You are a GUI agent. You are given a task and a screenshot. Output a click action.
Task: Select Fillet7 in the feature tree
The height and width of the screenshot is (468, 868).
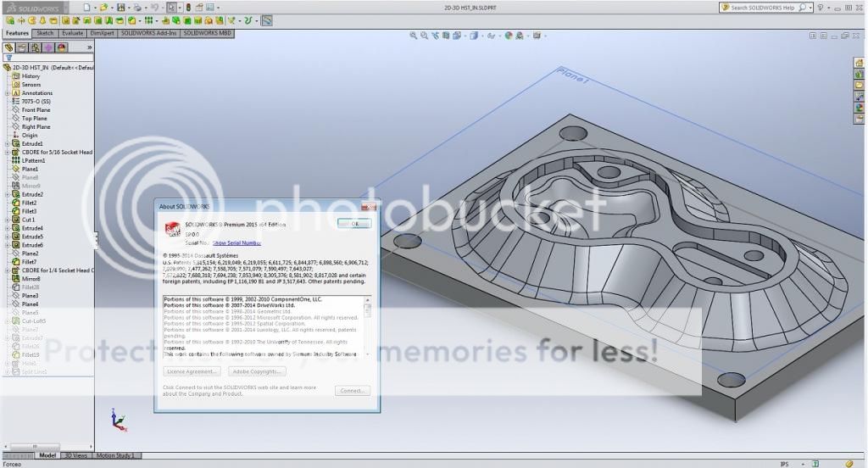coord(30,262)
